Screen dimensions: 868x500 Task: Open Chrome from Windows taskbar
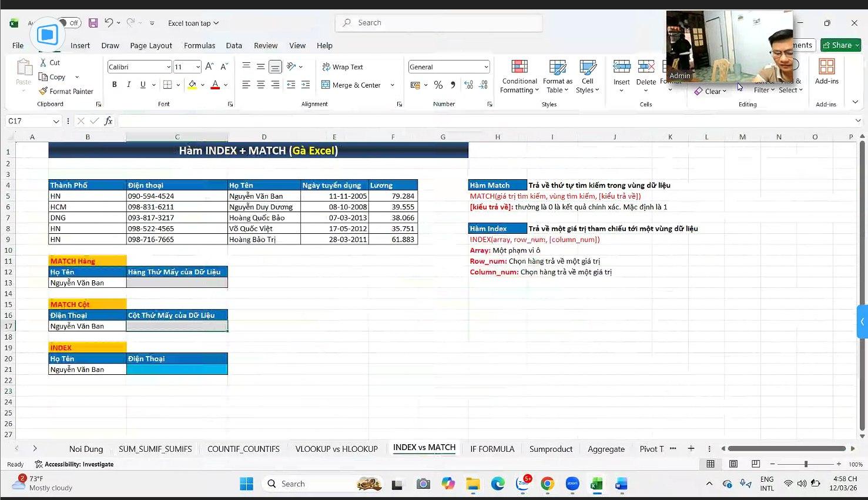(548, 484)
